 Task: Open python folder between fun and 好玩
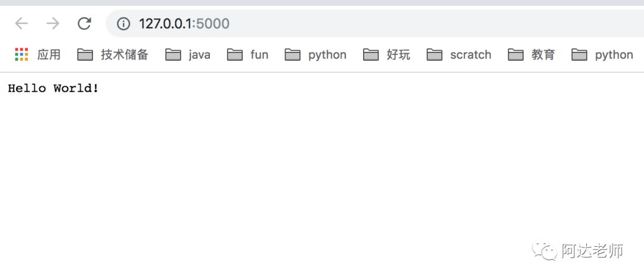[315, 55]
